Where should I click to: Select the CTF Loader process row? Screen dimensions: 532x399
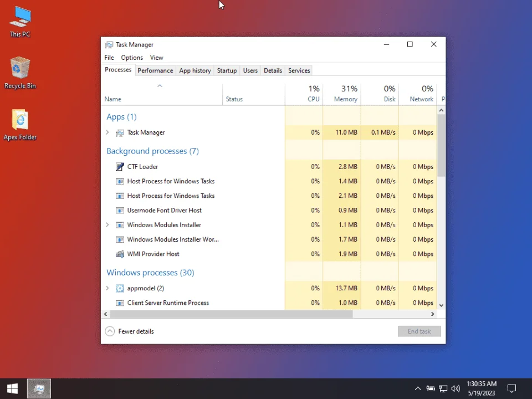(x=269, y=167)
